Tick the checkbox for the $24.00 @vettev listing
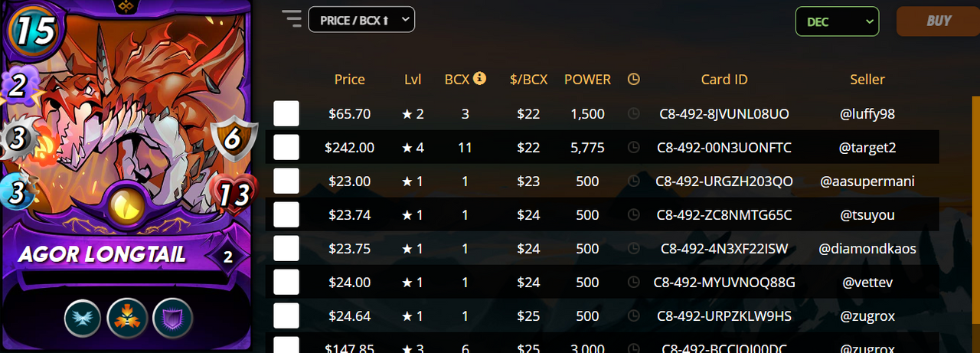The image size is (980, 353). coord(286,282)
